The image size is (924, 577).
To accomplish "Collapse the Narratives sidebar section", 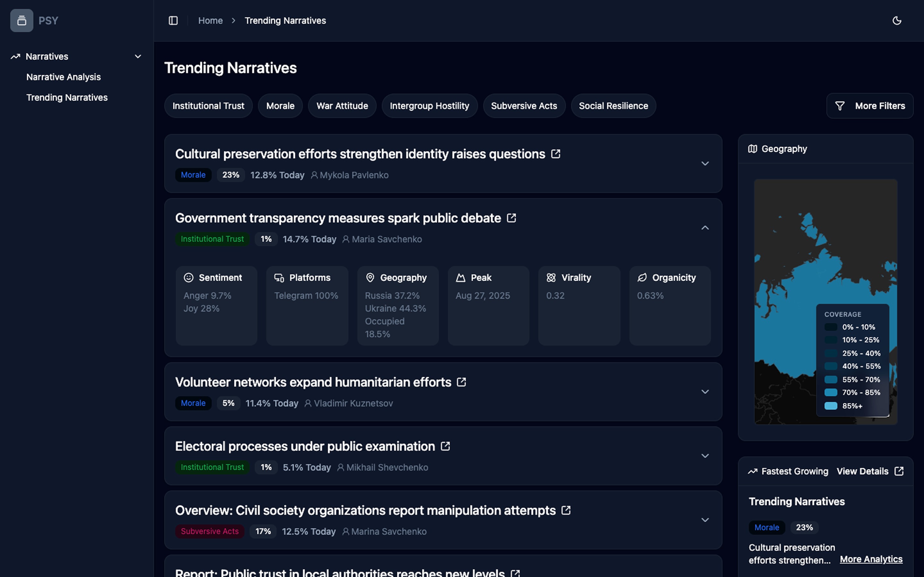I will (x=138, y=56).
